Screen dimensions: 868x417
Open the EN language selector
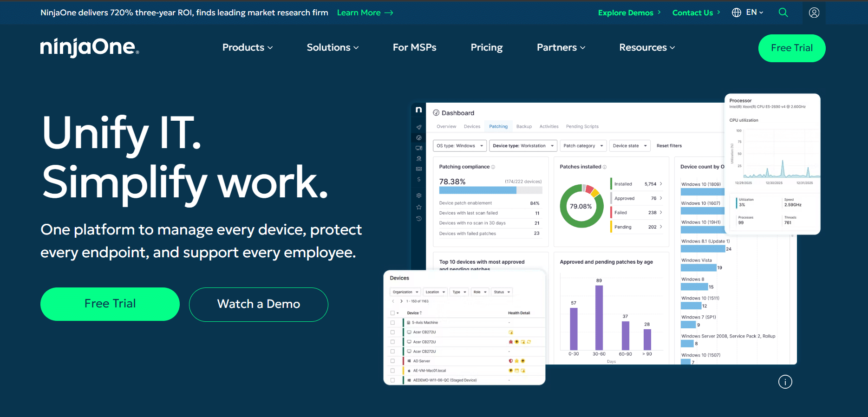755,13
